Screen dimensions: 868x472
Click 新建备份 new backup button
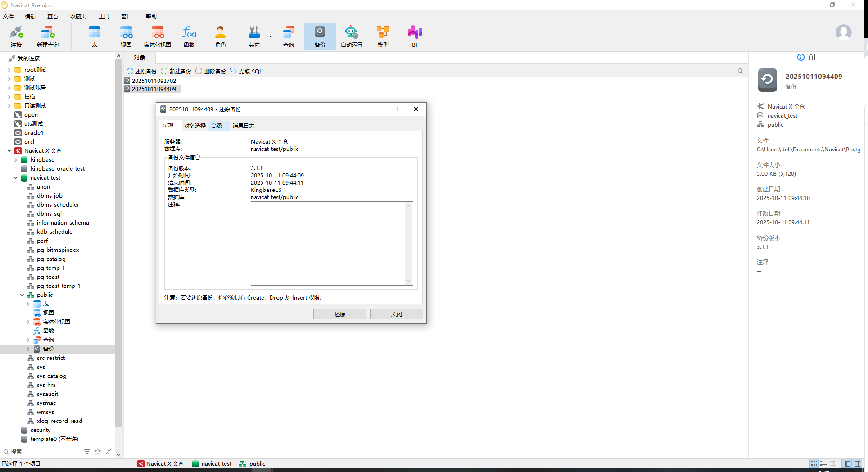coord(176,71)
